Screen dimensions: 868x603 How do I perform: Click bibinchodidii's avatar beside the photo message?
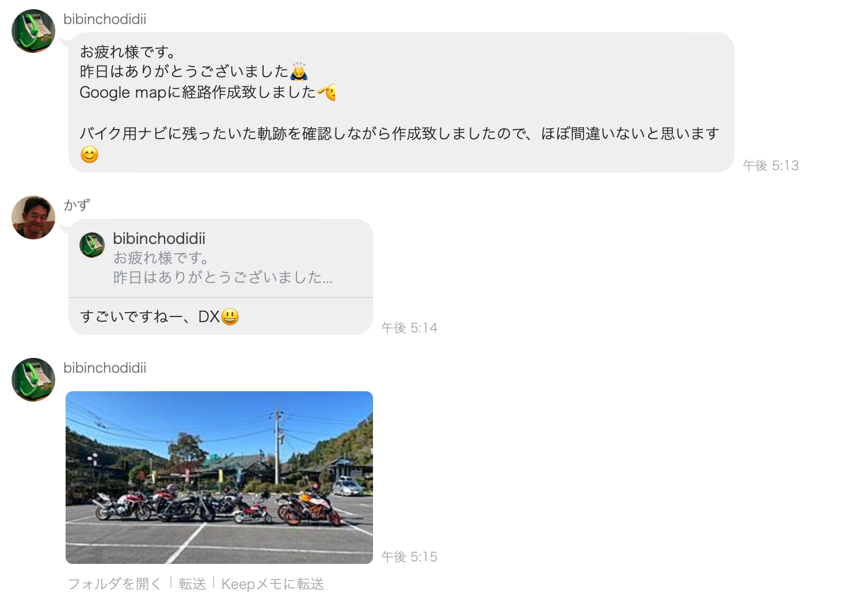(x=33, y=380)
